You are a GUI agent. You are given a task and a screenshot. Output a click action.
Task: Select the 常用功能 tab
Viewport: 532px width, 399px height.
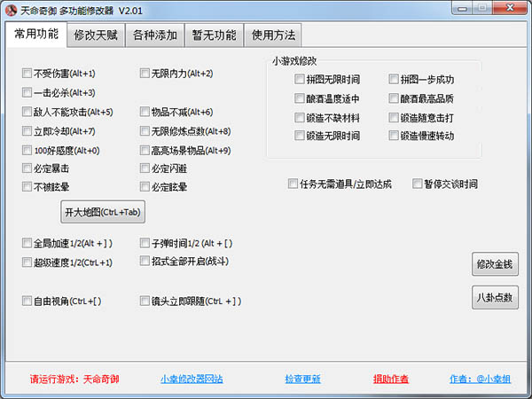[x=36, y=34]
